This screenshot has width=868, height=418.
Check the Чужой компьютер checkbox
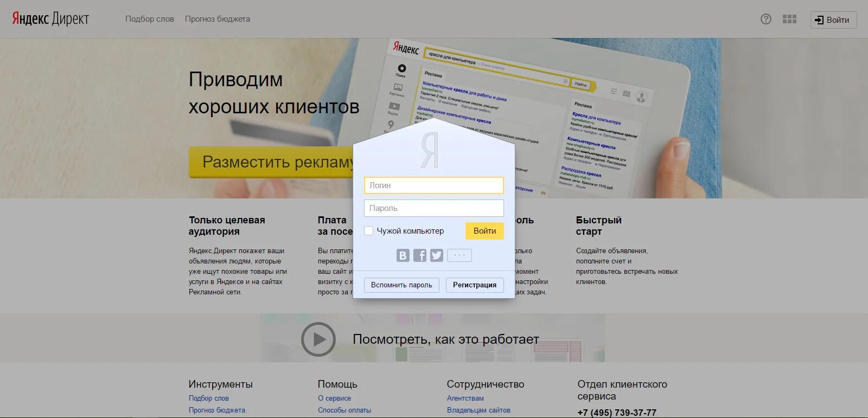[x=369, y=231]
